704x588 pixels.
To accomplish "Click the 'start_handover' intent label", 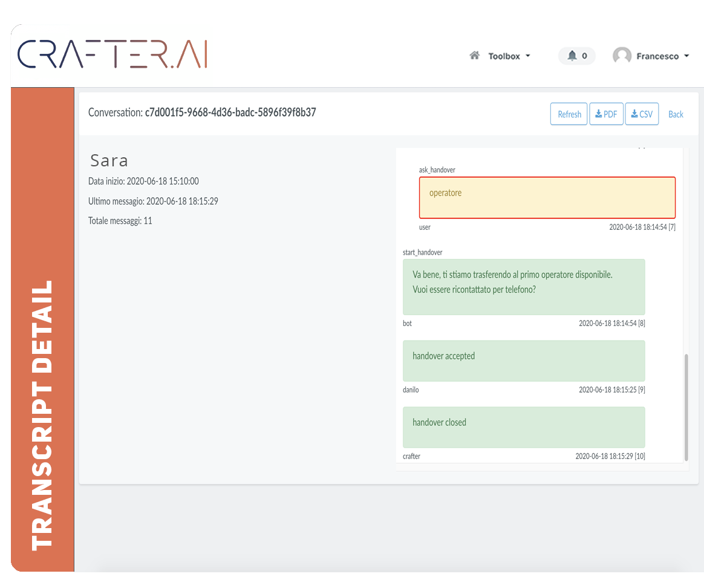I will (423, 252).
